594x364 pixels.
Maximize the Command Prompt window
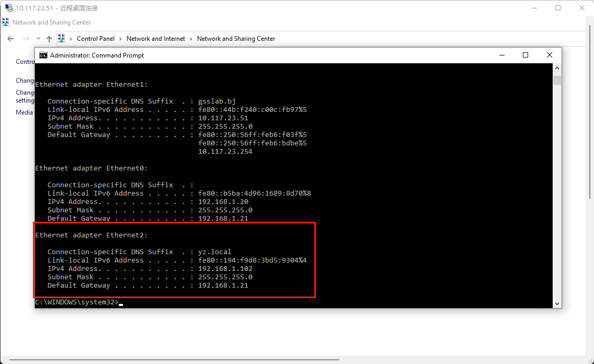pos(526,55)
